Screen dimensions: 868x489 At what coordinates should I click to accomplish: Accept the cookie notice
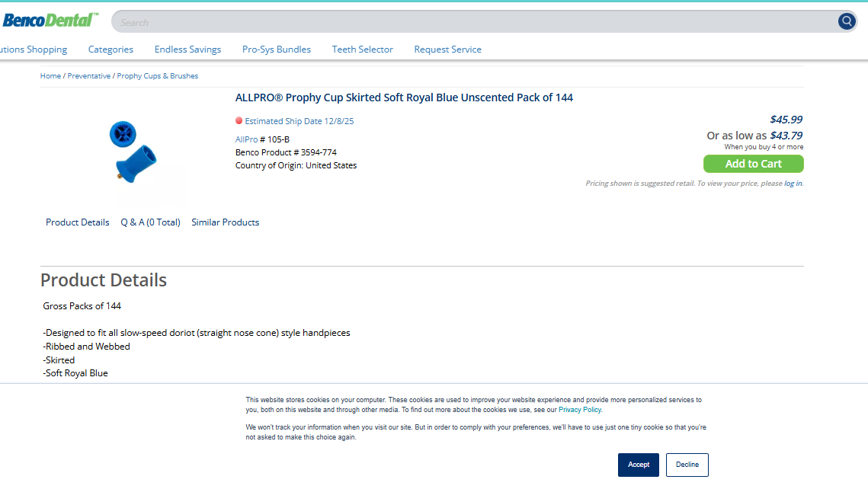638,465
